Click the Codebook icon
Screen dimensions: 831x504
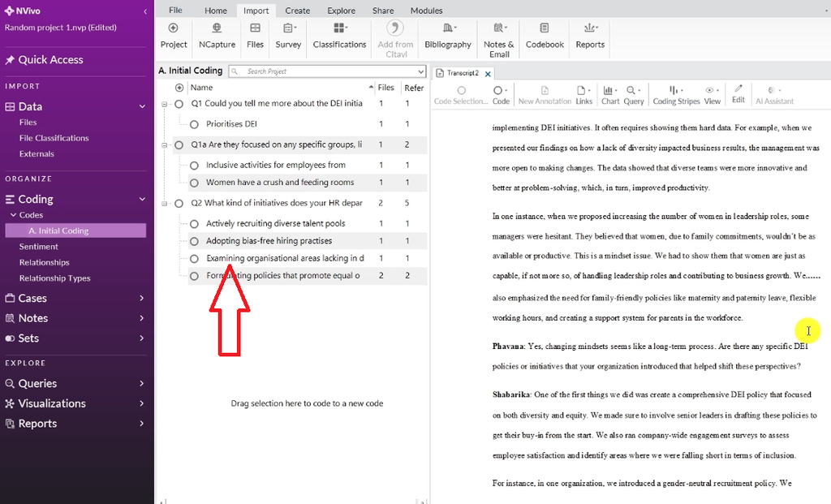coord(545,28)
